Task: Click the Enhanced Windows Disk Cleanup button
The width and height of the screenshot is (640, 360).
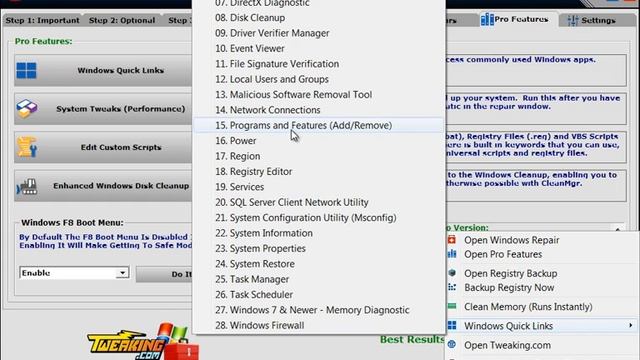Action: [x=103, y=186]
